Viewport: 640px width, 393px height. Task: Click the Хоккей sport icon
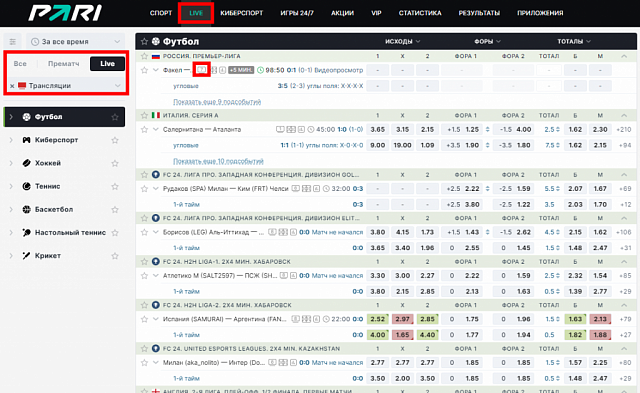point(27,163)
